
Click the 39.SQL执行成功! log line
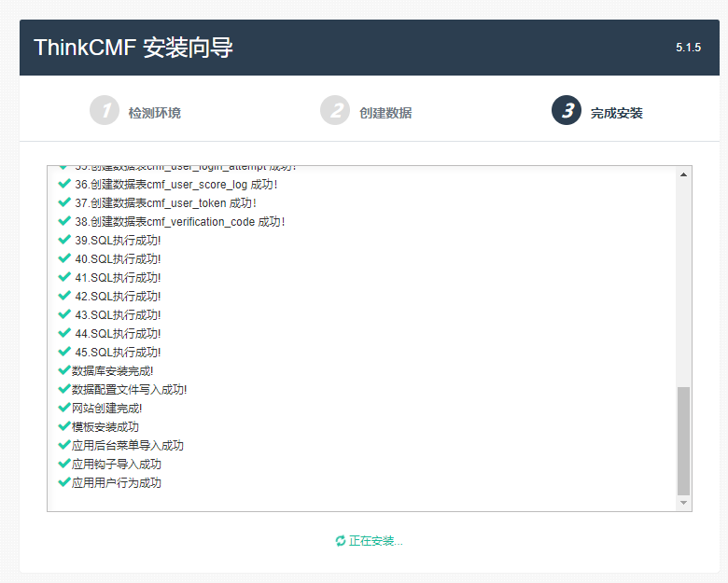[118, 241]
